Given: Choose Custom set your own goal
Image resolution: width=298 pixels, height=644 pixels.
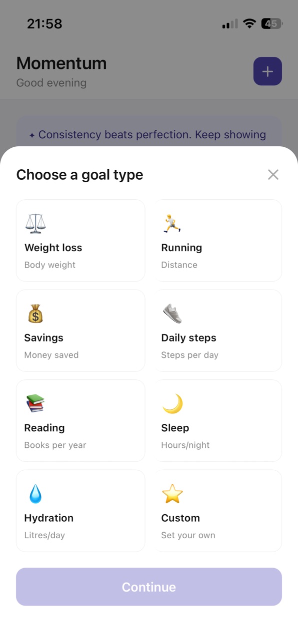Looking at the screenshot, I should [217, 511].
